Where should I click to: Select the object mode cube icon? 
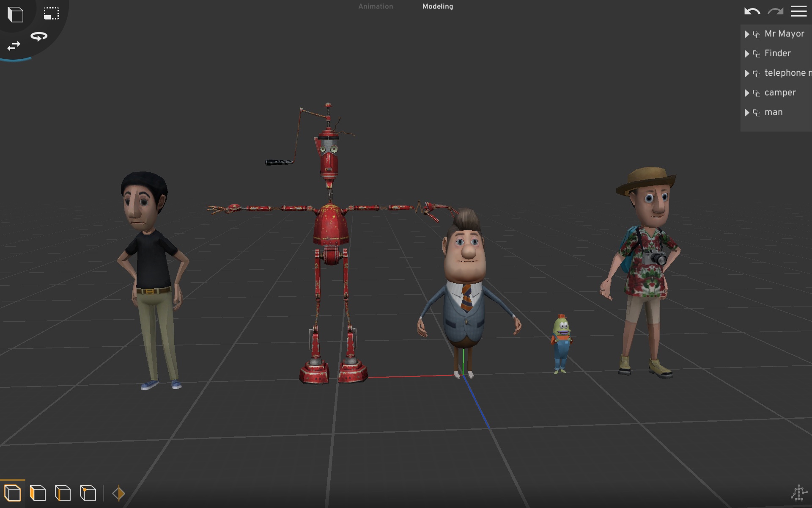15,14
